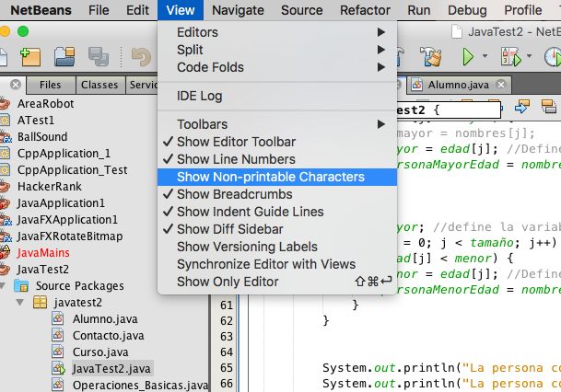Open the Refactor menu
Image resolution: width=561 pixels, height=392 pixels.
click(365, 10)
